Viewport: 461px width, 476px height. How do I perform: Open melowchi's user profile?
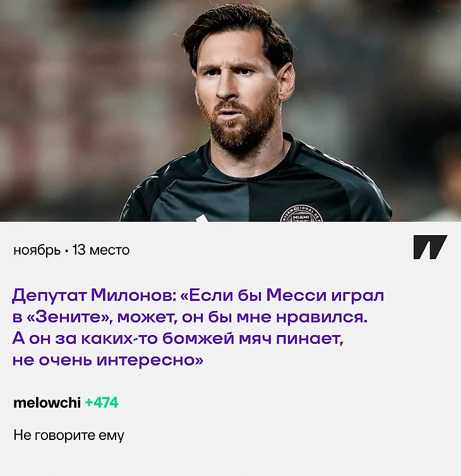tap(47, 403)
